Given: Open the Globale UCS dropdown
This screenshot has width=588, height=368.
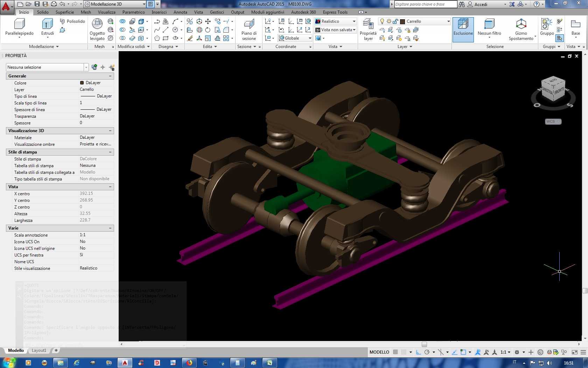Looking at the screenshot, I should pyautogui.click(x=295, y=38).
